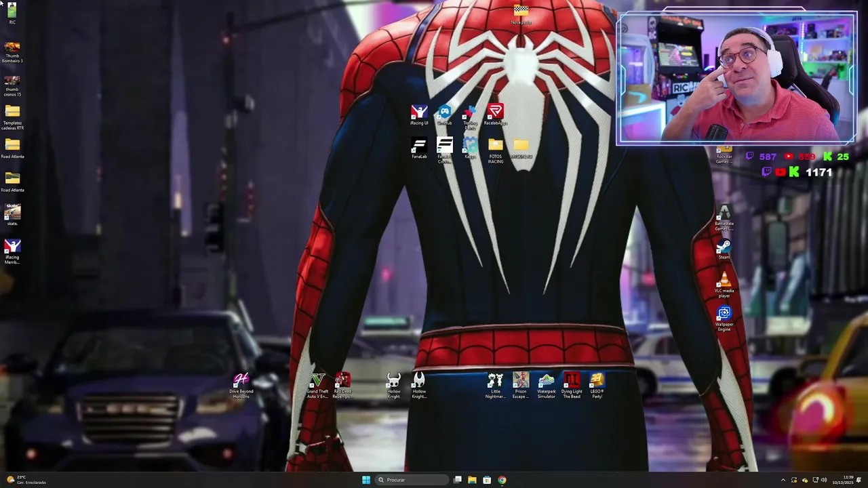Launch Prison Escape game shortcut
Screen dimensions: 868x488
pyautogui.click(x=521, y=386)
